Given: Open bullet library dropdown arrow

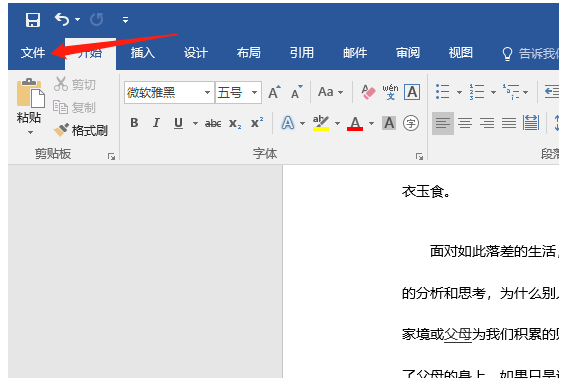Looking at the screenshot, I should 459,92.
